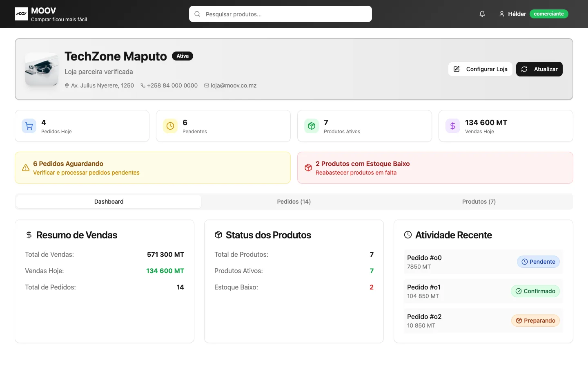Open the Produtos (7) tab
588x368 pixels.
(479, 202)
